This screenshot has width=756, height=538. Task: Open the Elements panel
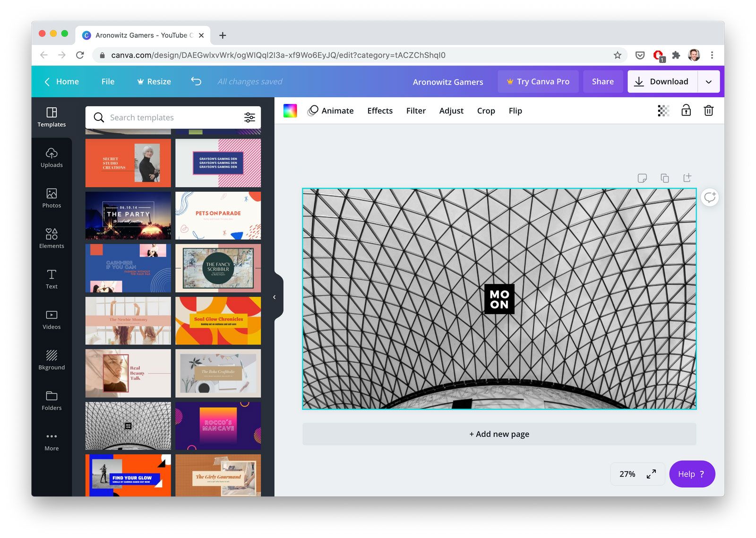click(51, 239)
